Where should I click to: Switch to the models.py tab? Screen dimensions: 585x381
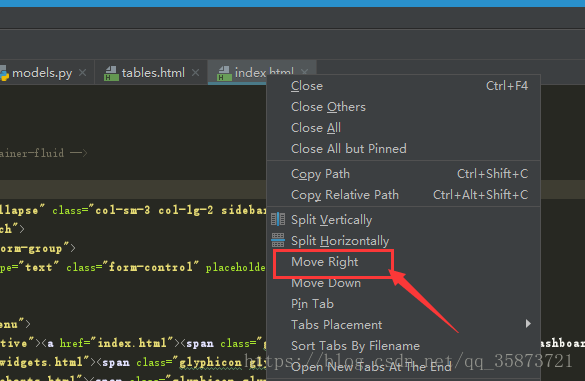tap(42, 73)
